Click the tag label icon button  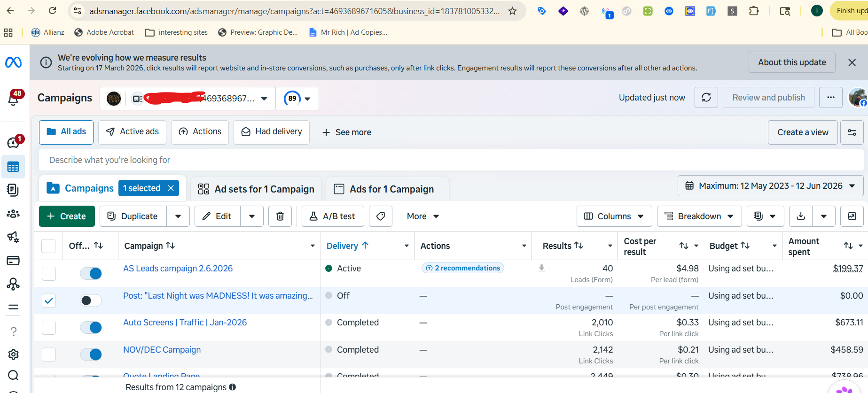[x=381, y=216]
